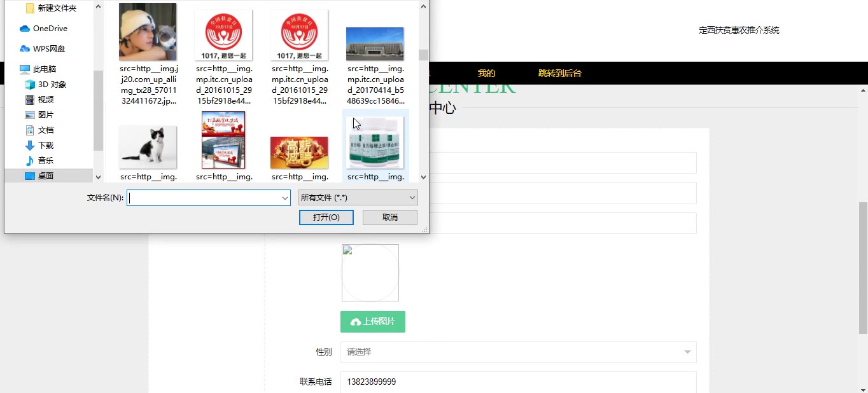Click the avatar image placeholder on webpage
This screenshot has height=393, width=868.
[370, 273]
